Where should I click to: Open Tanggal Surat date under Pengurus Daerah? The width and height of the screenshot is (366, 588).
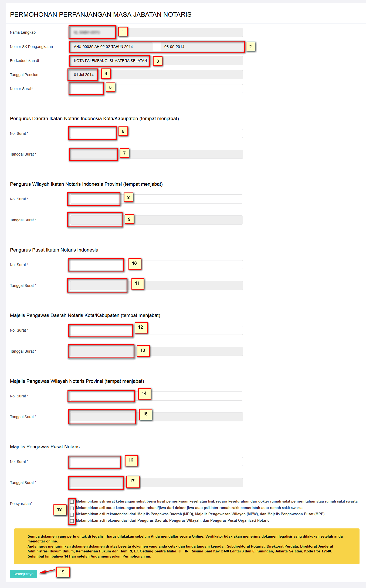pyautogui.click(x=156, y=154)
